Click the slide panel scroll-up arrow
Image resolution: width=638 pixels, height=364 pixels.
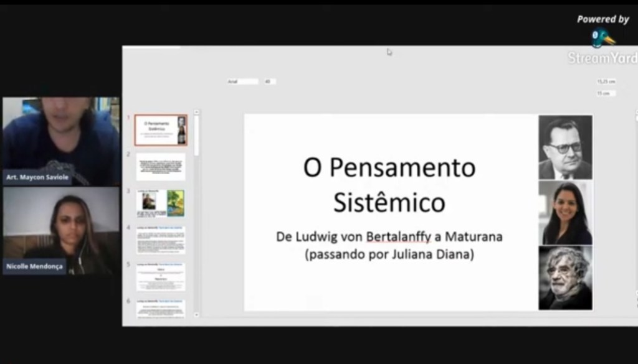197,113
